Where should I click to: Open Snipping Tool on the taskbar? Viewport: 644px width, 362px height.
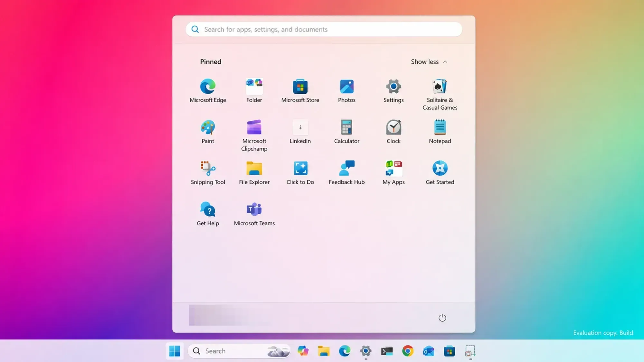470,351
